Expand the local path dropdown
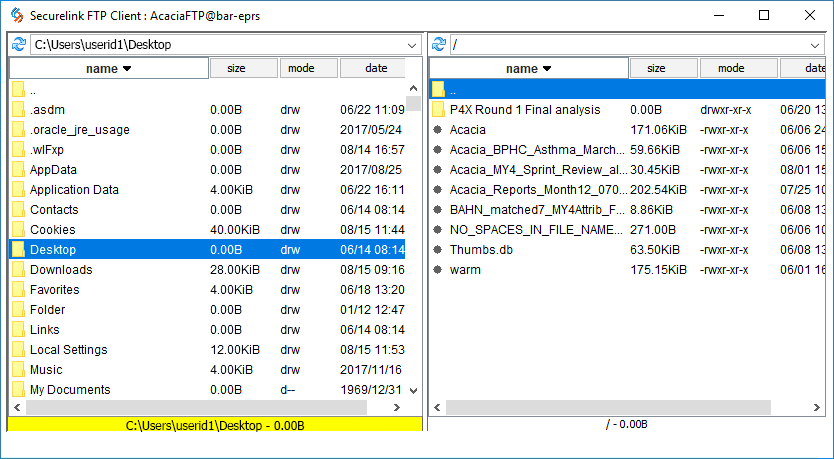The height and width of the screenshot is (459, 834). tap(412, 45)
